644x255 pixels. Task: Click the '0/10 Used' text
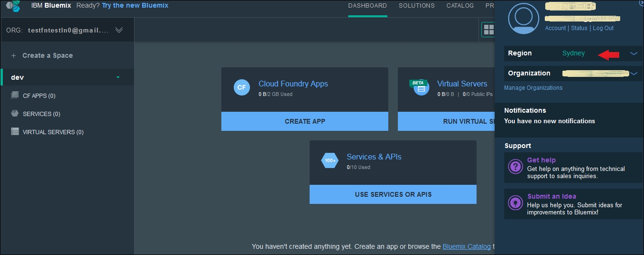point(358,167)
